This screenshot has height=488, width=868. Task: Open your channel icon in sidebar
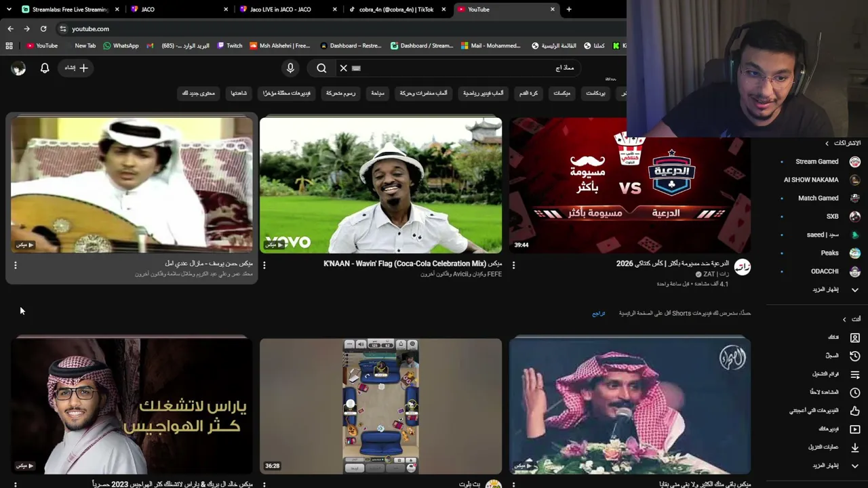(x=854, y=337)
